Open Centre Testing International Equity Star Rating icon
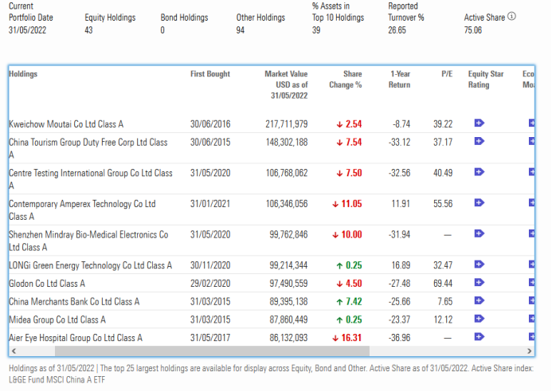The width and height of the screenshot is (552, 392). coord(479,172)
